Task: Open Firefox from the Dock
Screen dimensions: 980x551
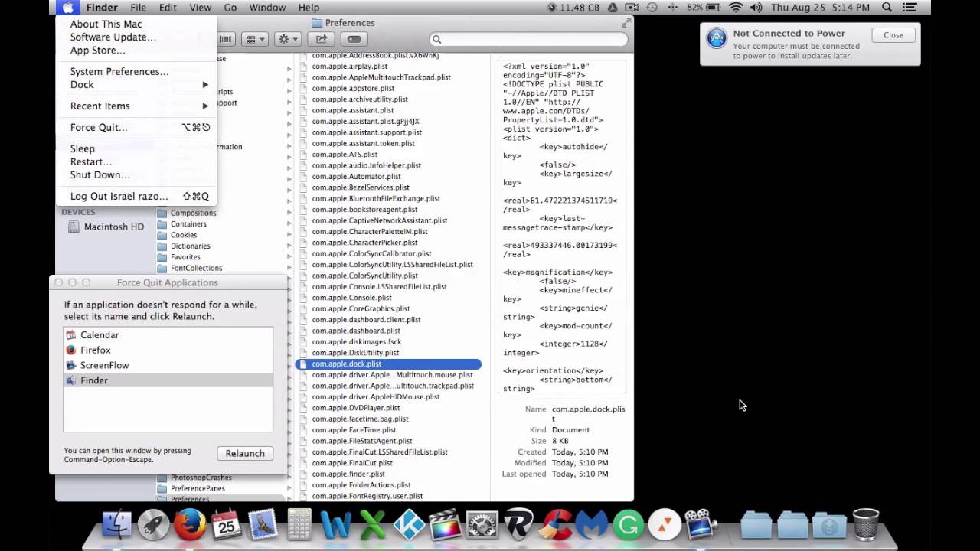Action: [189, 526]
